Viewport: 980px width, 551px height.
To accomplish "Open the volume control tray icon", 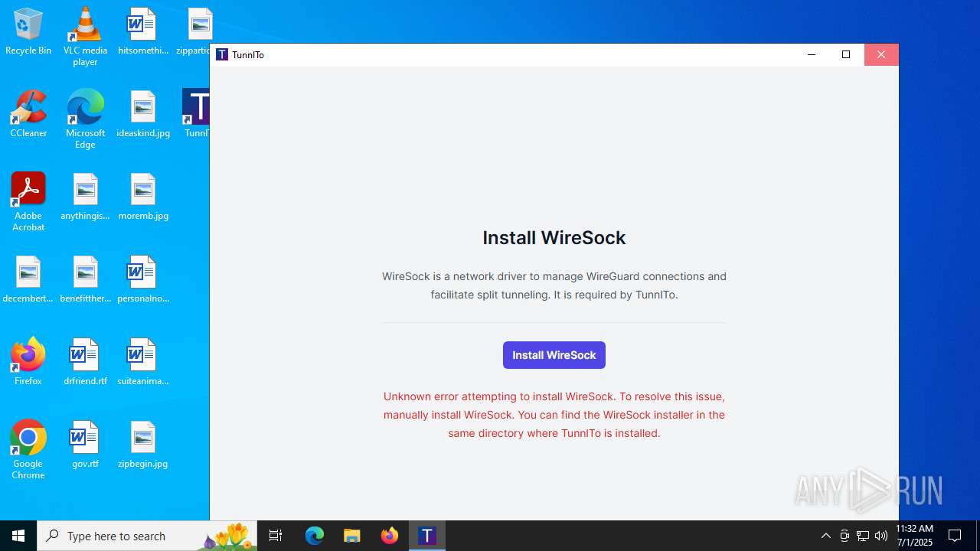I will click(881, 536).
